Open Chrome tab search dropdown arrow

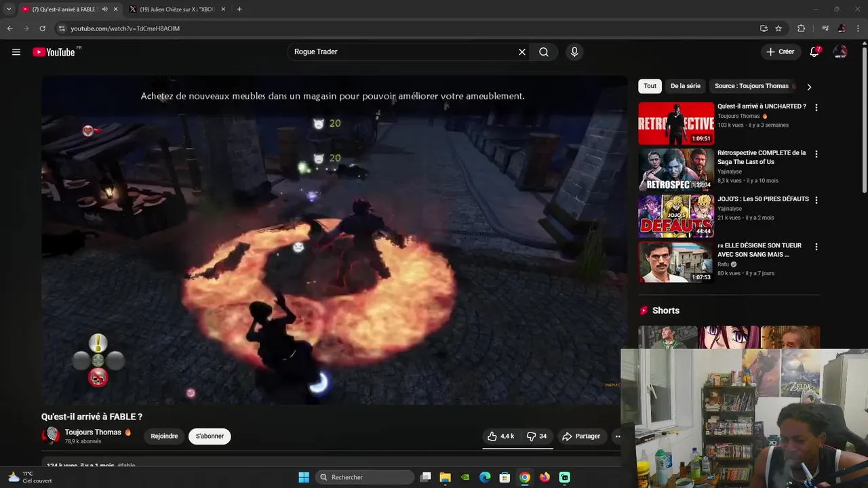point(9,9)
